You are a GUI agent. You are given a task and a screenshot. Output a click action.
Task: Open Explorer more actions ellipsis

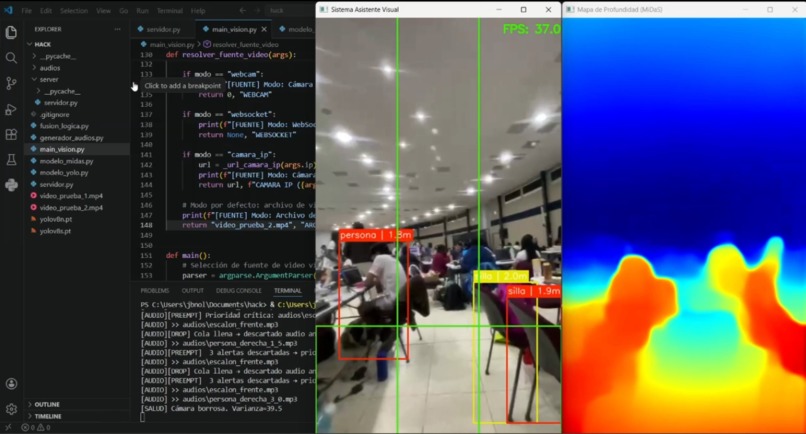pyautogui.click(x=118, y=29)
